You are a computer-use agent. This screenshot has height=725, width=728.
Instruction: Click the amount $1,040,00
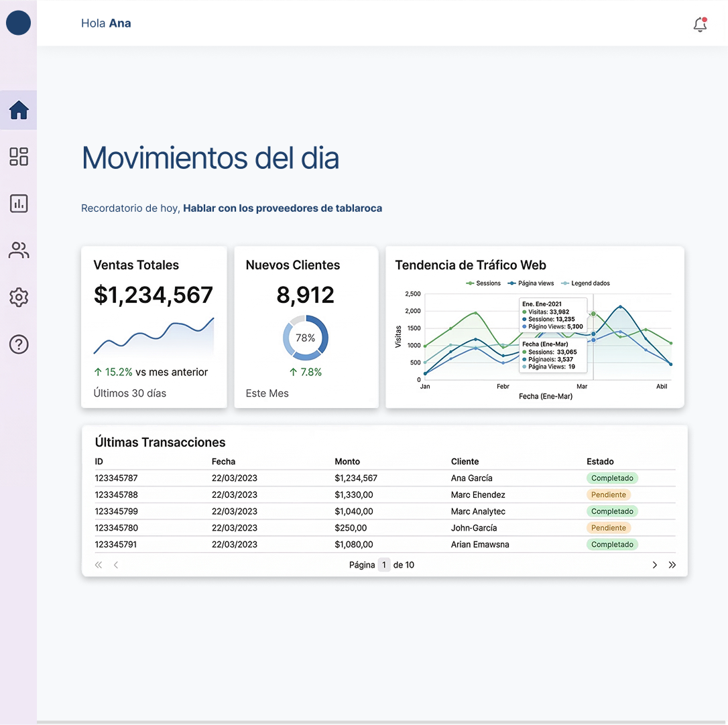pos(354,511)
